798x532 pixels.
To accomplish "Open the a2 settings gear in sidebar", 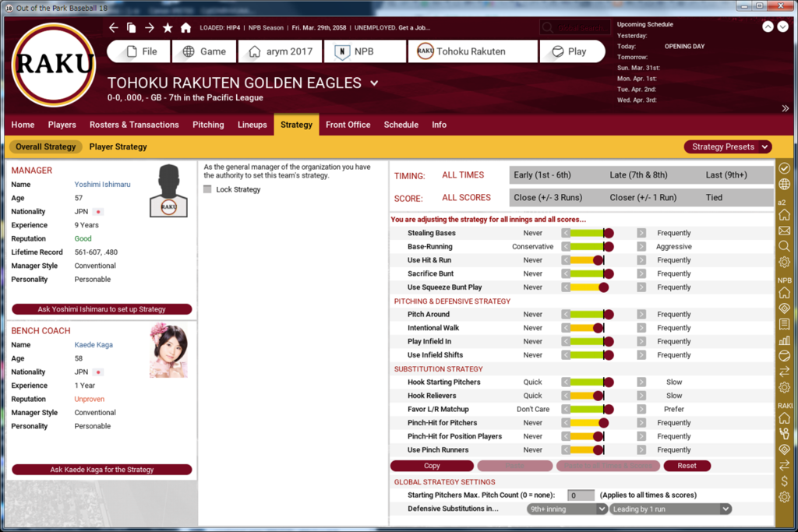I will [784, 262].
